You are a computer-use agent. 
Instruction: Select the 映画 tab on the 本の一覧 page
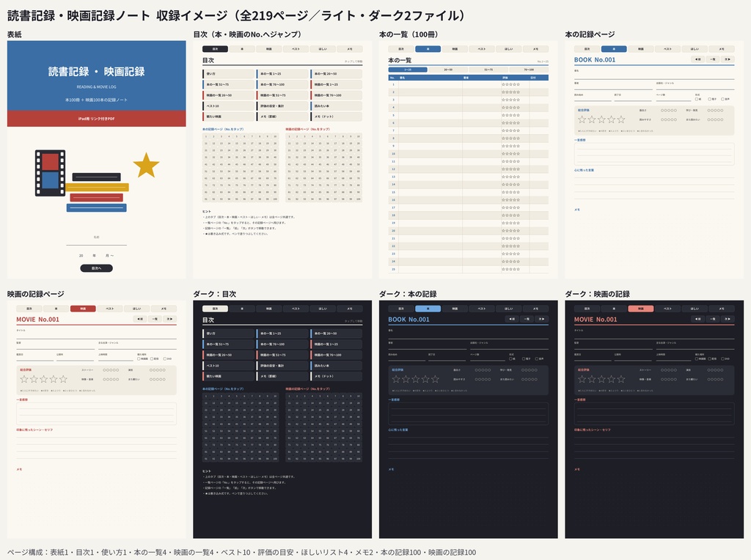pyautogui.click(x=455, y=49)
